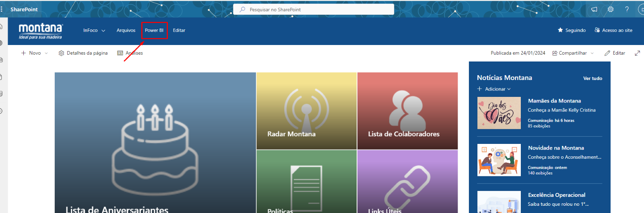Click the Ver tudo link

[x=592, y=78]
